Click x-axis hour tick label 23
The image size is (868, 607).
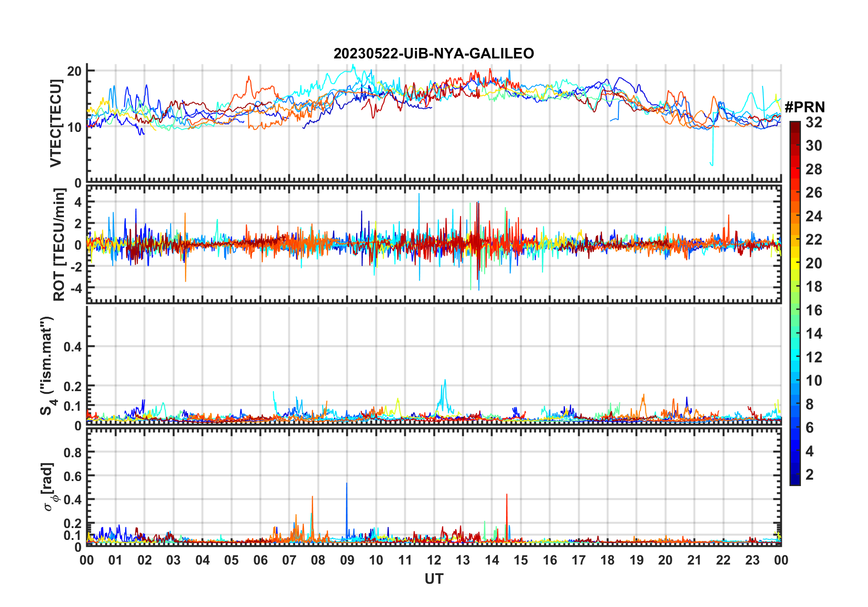[x=752, y=560]
